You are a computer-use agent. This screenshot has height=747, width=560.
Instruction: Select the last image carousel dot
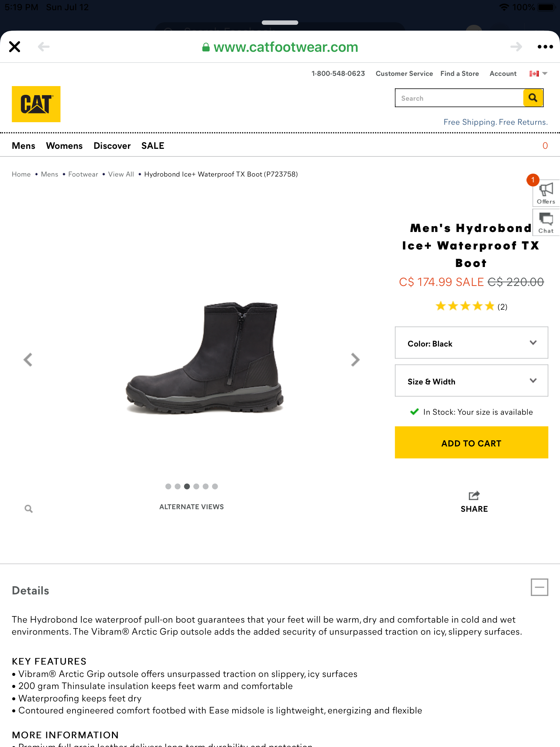(215, 486)
